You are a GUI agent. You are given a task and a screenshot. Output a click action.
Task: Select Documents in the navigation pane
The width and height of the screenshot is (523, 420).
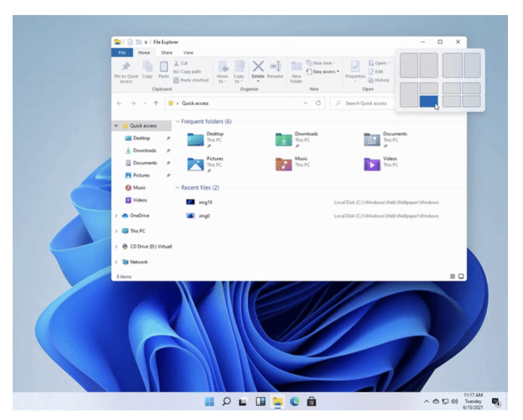pos(145,163)
